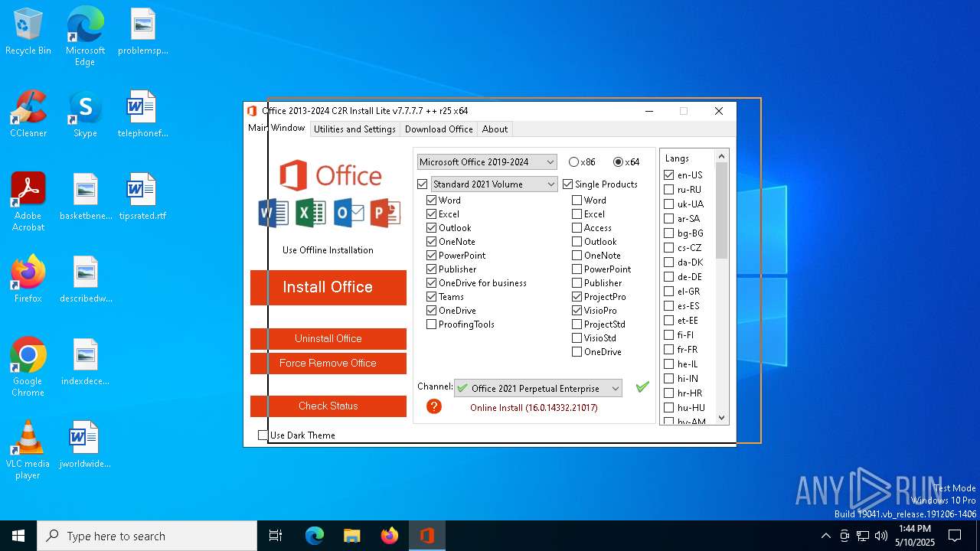The image size is (980, 551).
Task: Check the ru-RU language
Action: (669, 190)
